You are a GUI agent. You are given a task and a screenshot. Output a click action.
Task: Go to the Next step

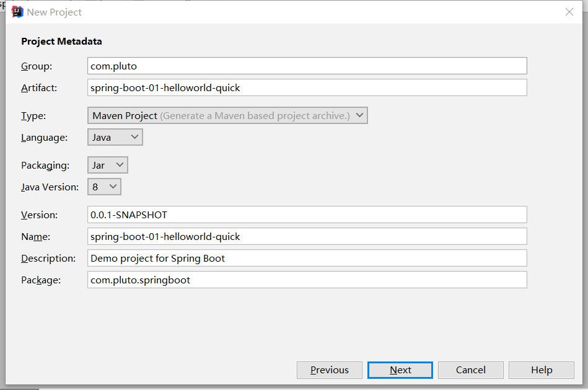click(x=400, y=370)
